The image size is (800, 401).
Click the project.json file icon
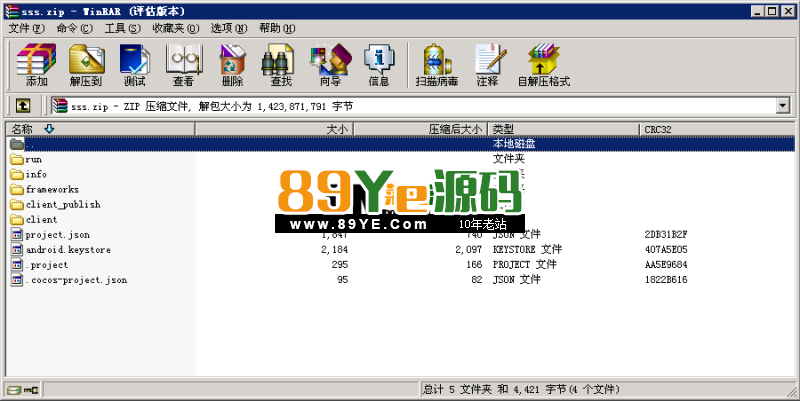(x=17, y=235)
